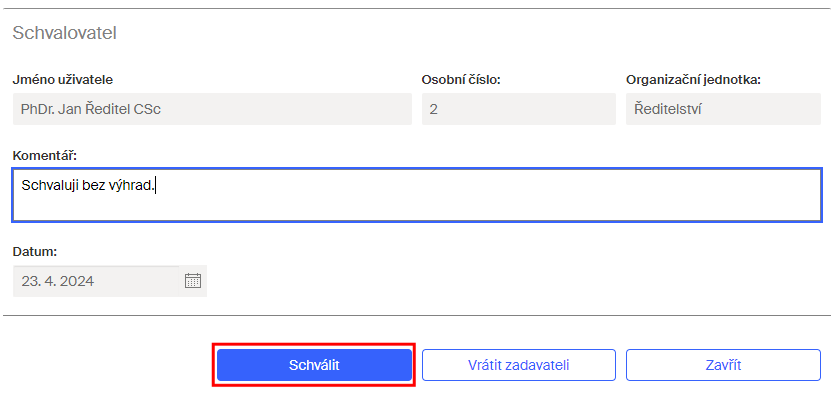Click the Datum label
This screenshot has width=840, height=399.
[x=35, y=251]
